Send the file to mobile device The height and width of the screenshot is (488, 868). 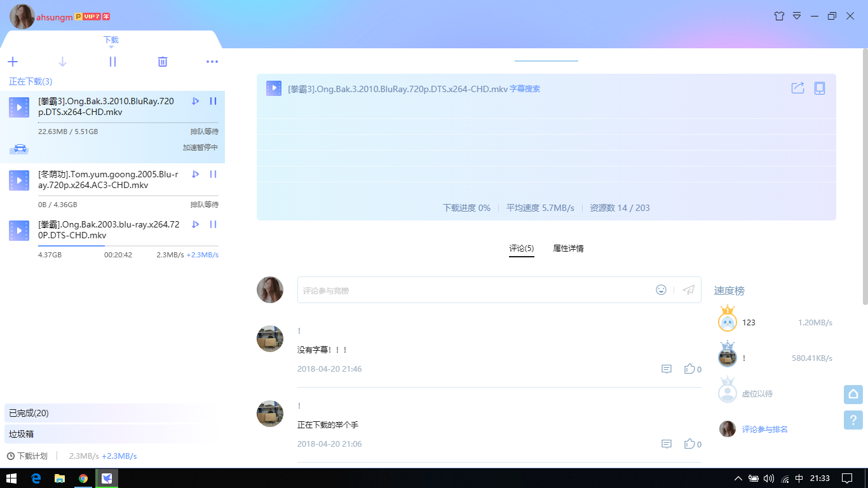(819, 88)
